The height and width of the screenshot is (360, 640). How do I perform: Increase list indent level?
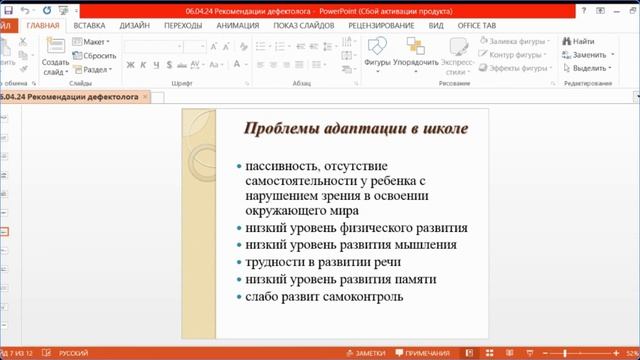pos(314,47)
